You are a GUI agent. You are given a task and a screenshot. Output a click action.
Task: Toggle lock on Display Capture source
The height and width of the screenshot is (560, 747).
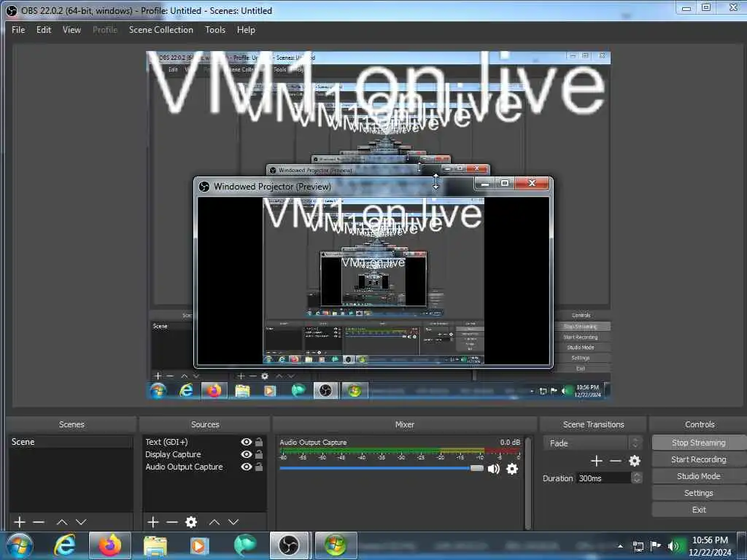pyautogui.click(x=259, y=454)
